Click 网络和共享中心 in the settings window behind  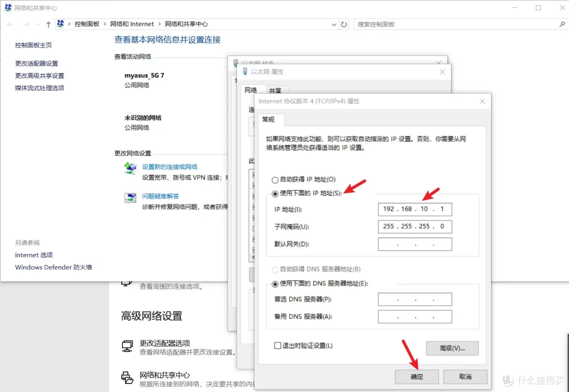[165, 375]
